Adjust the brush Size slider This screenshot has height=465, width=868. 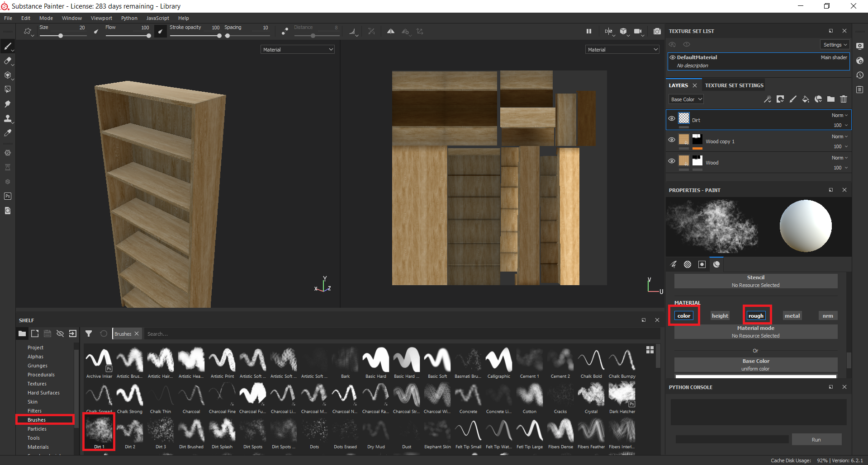(x=63, y=35)
